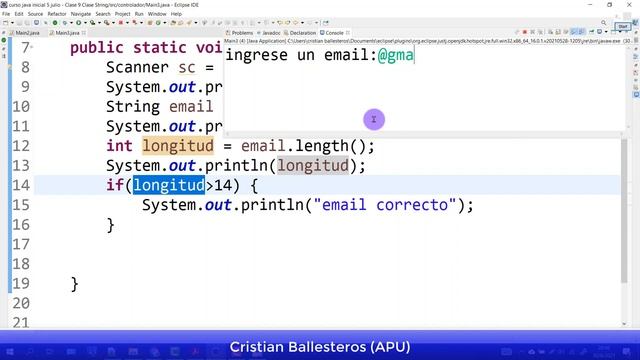This screenshot has height=360, width=640.
Task: Click the red stop icon in main toolbar
Action: pos(120,23)
